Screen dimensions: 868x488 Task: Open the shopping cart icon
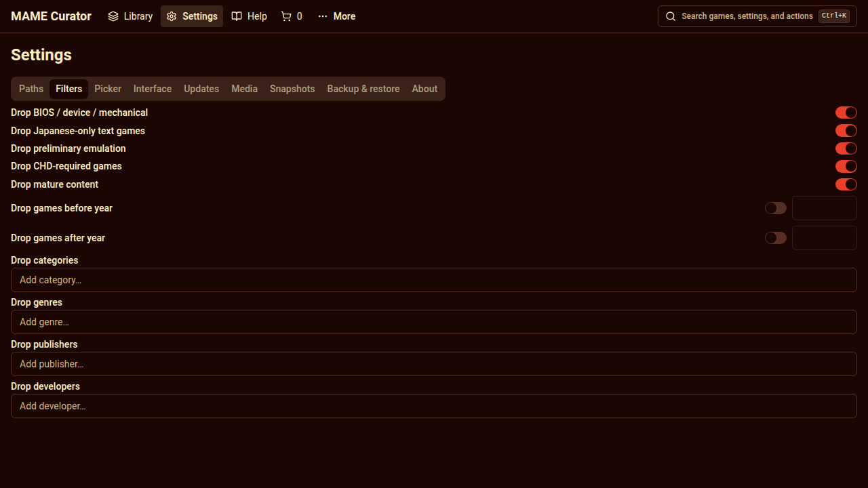[286, 16]
